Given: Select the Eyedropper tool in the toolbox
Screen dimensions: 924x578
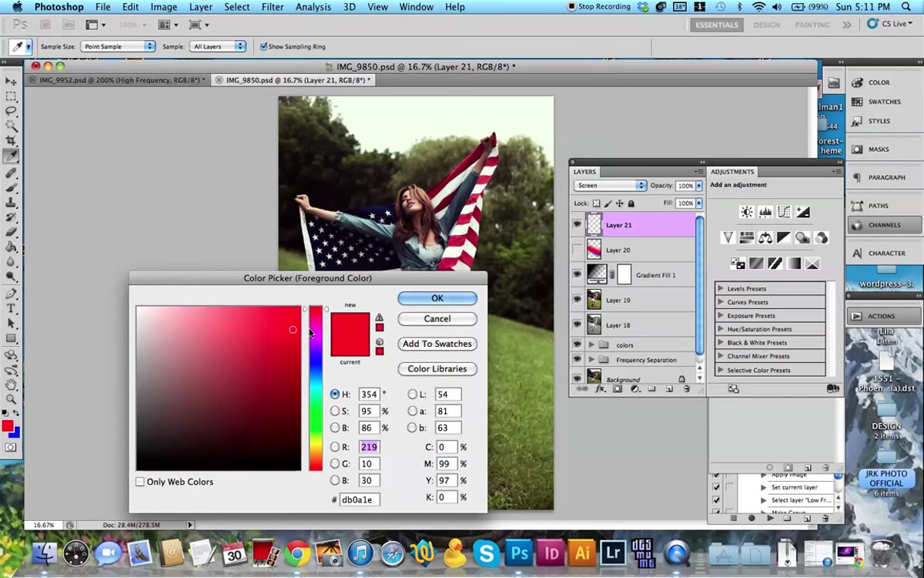Looking at the screenshot, I should (x=11, y=156).
